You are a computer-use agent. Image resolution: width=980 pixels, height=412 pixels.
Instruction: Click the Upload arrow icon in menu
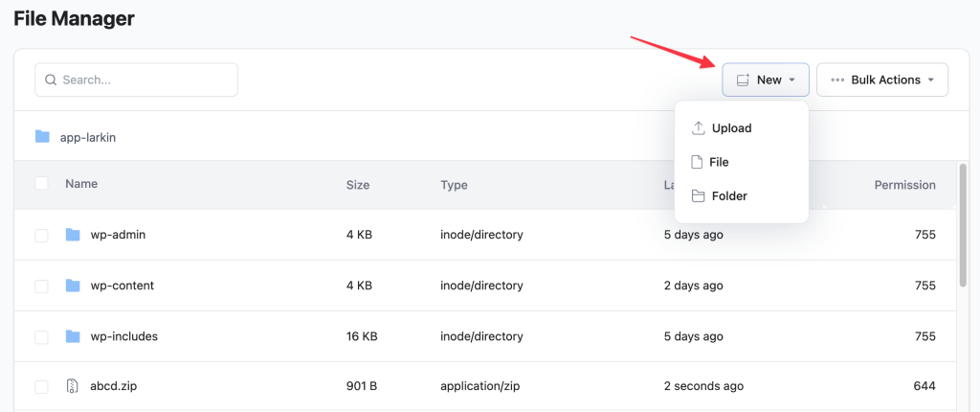698,127
